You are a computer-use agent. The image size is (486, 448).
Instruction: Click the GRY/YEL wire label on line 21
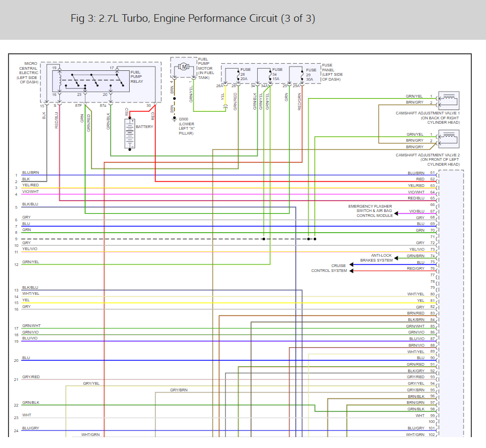91,383
